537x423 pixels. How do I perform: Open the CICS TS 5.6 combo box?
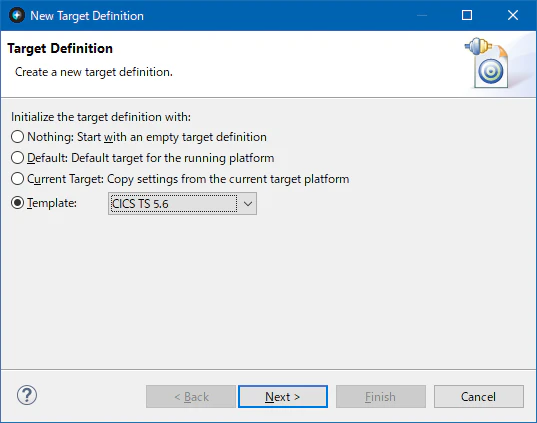click(182, 204)
